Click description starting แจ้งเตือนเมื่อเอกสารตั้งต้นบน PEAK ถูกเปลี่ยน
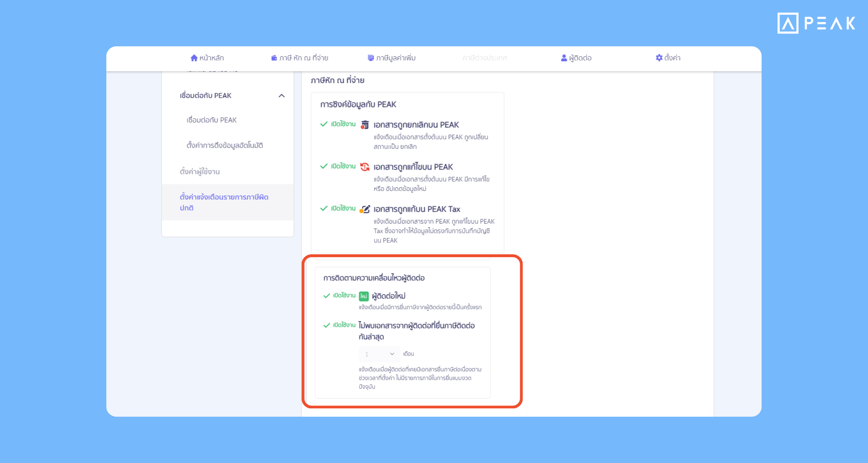Viewport: 868px width, 463px height. point(431,142)
